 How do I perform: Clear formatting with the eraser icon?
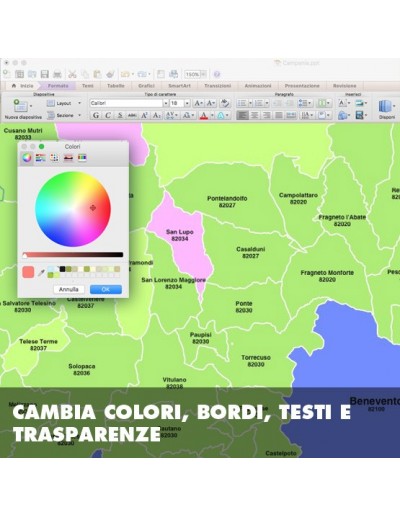coord(225,103)
